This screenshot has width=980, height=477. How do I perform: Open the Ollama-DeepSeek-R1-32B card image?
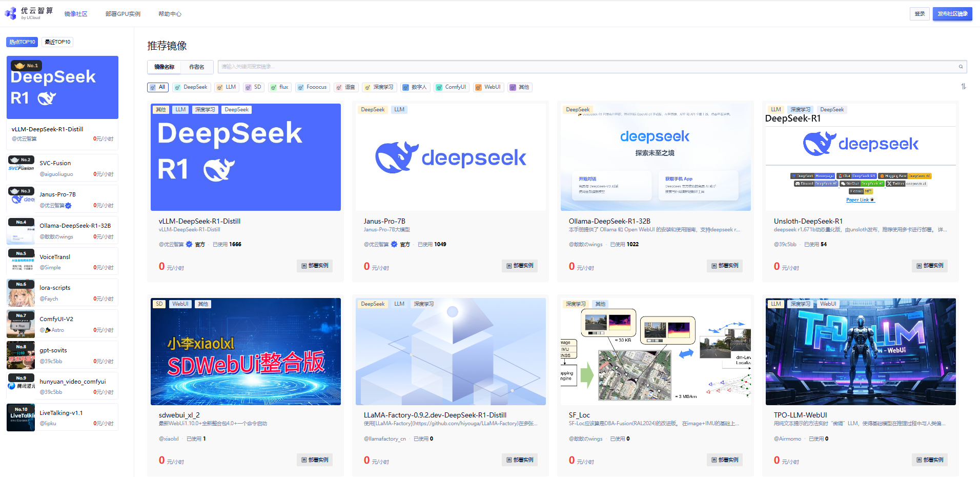(x=656, y=157)
